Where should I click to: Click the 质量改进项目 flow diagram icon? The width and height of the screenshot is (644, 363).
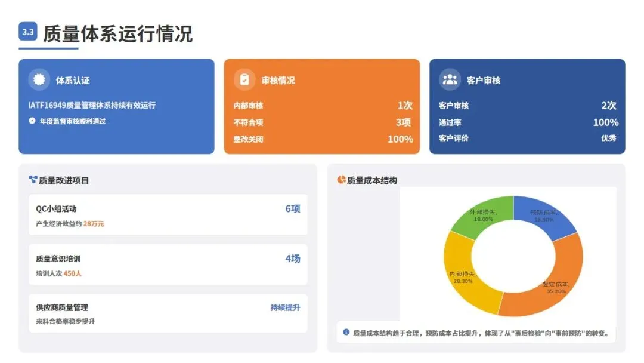tap(33, 180)
